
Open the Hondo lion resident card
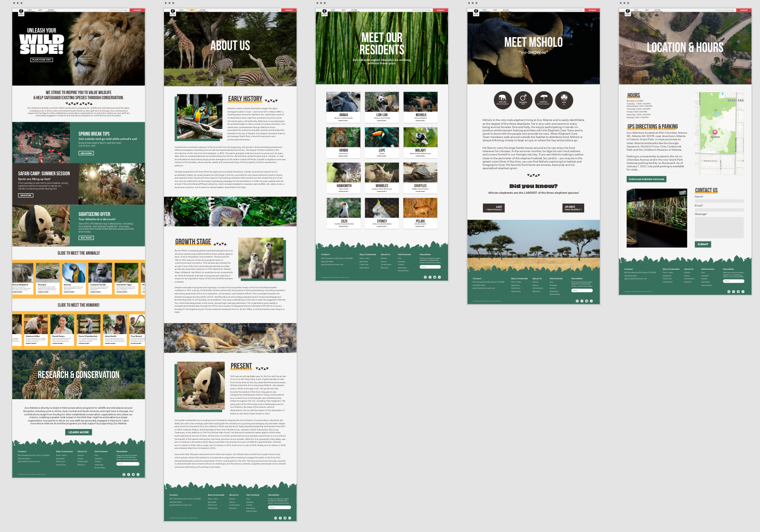(344, 143)
